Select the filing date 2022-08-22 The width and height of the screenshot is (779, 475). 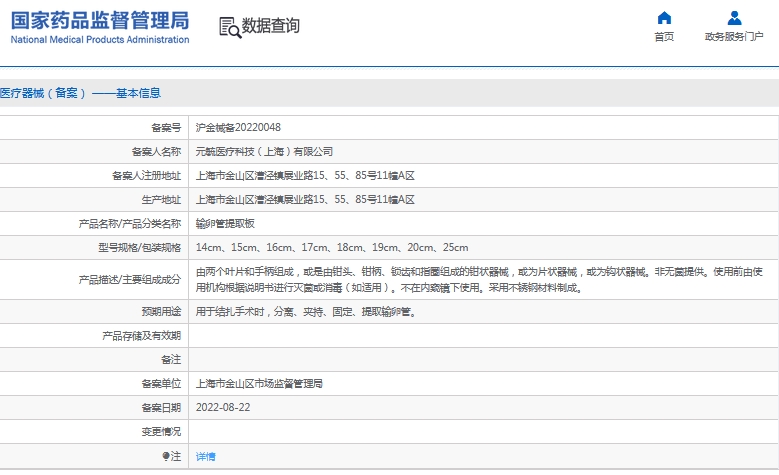coord(223,407)
